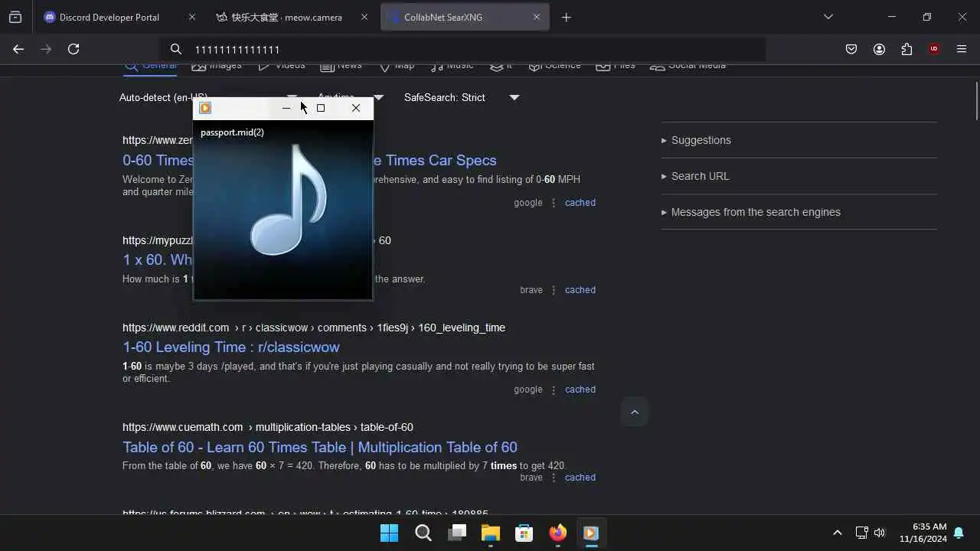Click the address bar with 11111111111111
Viewport: 980px width, 551px height.
(x=463, y=49)
